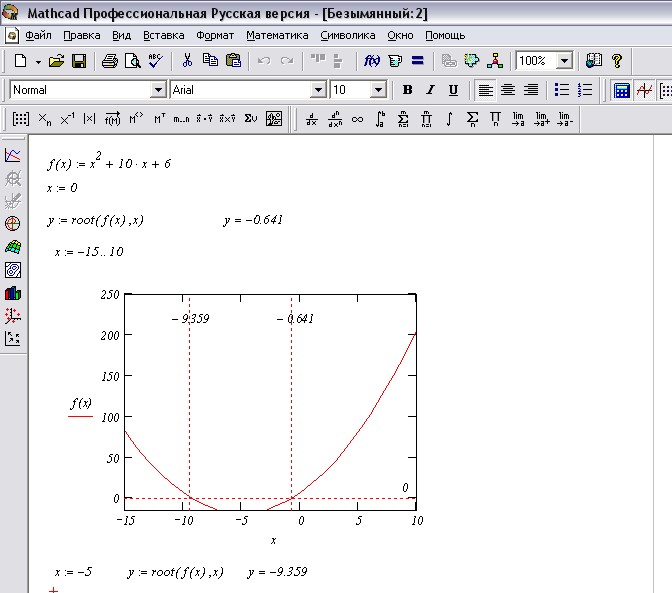Image resolution: width=672 pixels, height=593 pixels.
Task: Insert contour plot icon in side palette
Action: [13, 270]
